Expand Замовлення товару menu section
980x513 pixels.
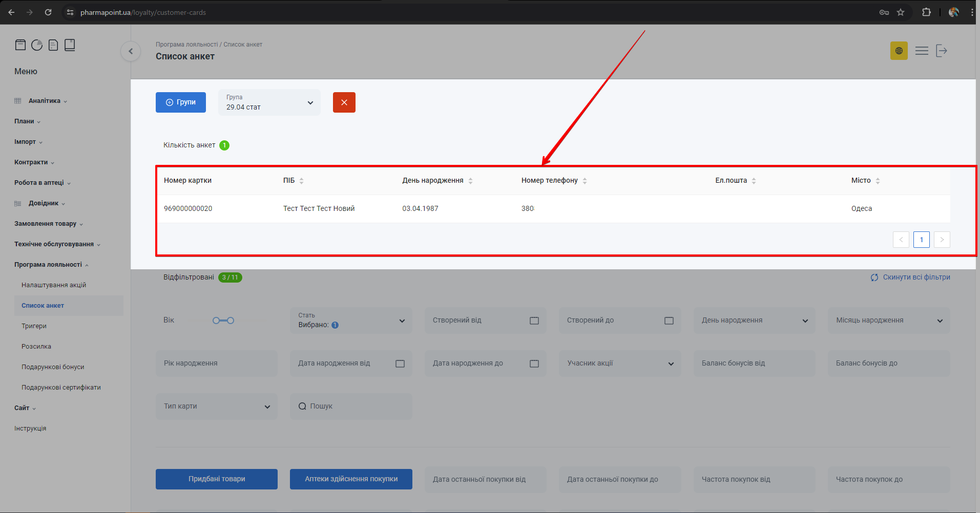click(x=49, y=224)
